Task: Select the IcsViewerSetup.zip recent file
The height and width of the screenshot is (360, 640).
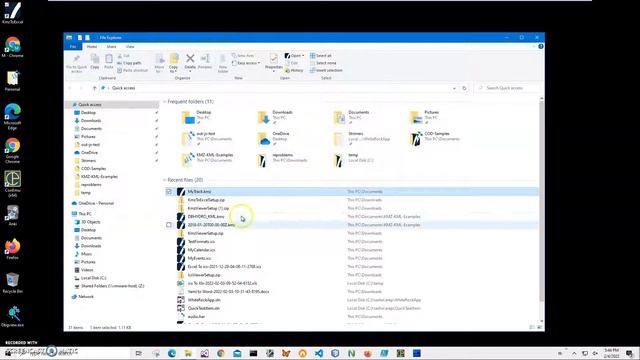Action: click(204, 275)
